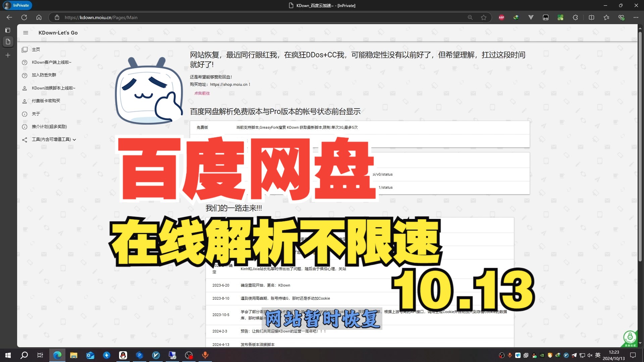
Task: Open KDown油猴脚本上线啦 menu item
Action: (53, 88)
